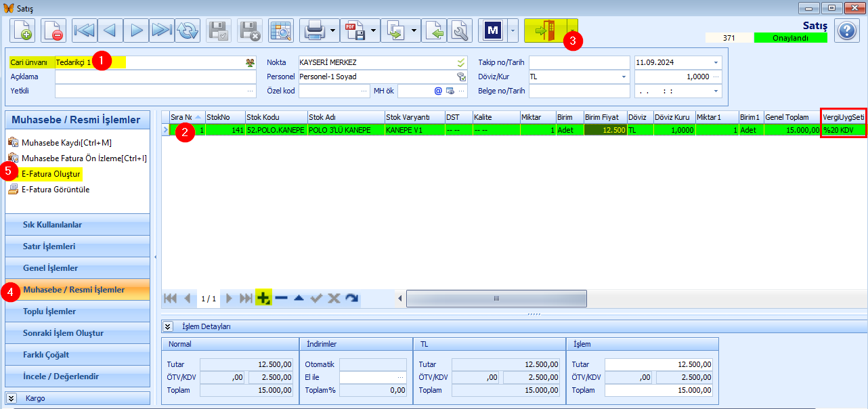Click the @ icon in MH ök field
Viewport: 868px width, 409px height.
(x=438, y=91)
